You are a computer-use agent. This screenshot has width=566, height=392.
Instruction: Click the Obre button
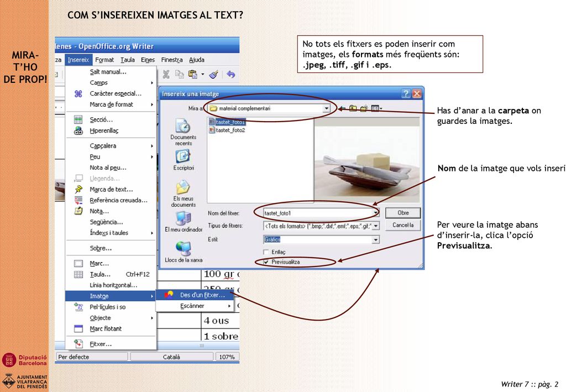click(403, 213)
